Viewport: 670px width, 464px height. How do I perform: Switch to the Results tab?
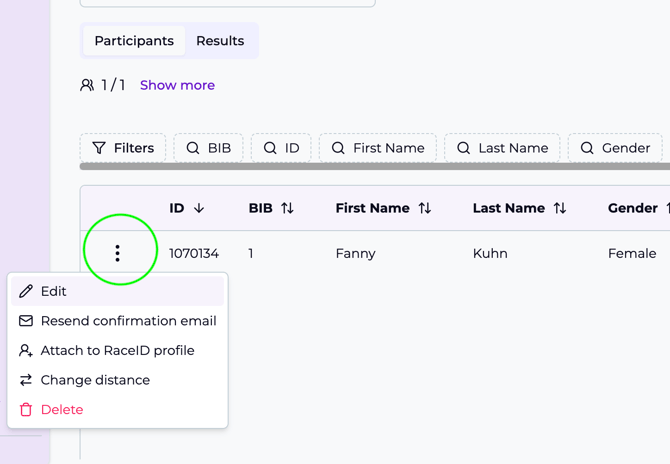coord(220,41)
